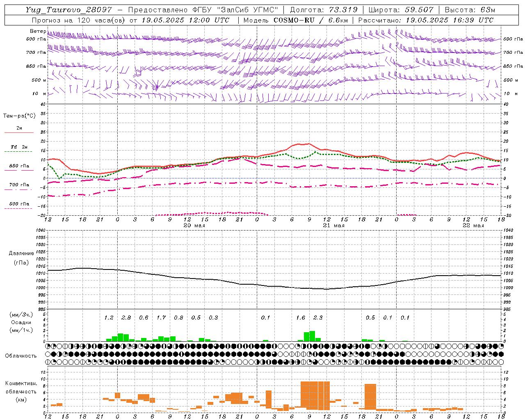Viewport: 525px width, 420px height.
Task: Click the 700 гПа temperature legend entry
Action: click(x=19, y=185)
